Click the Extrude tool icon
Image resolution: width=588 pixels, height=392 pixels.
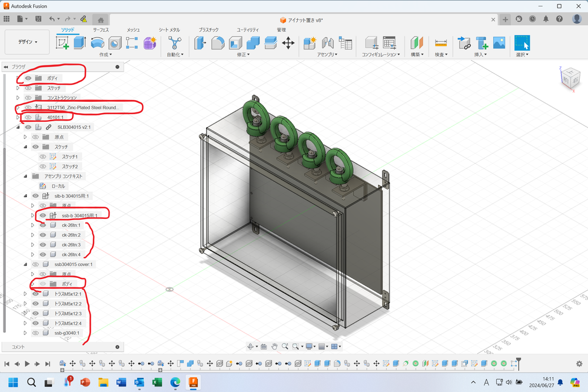coord(80,43)
